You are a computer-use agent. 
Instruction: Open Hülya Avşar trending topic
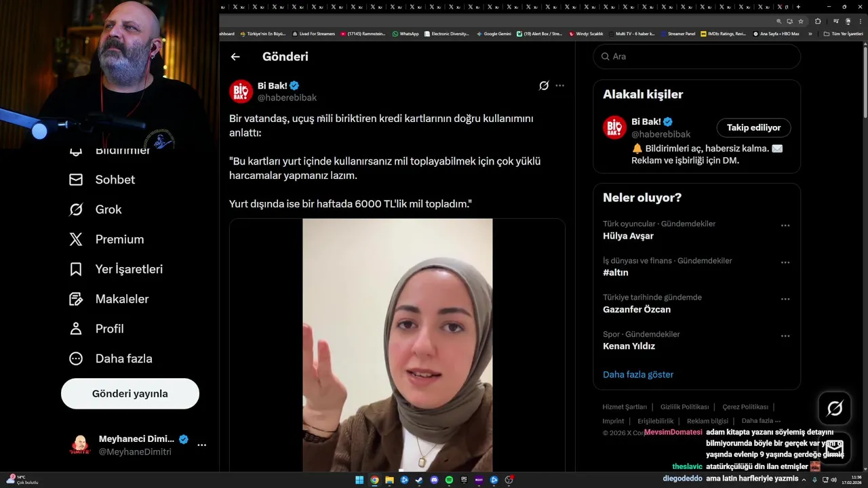[x=628, y=236]
